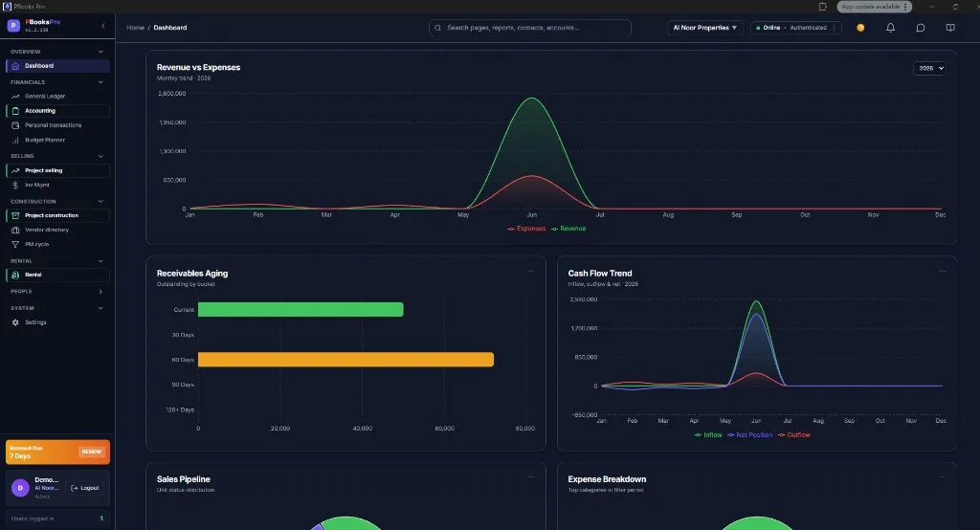
Task: Click the Users logged in row
Action: [57, 519]
